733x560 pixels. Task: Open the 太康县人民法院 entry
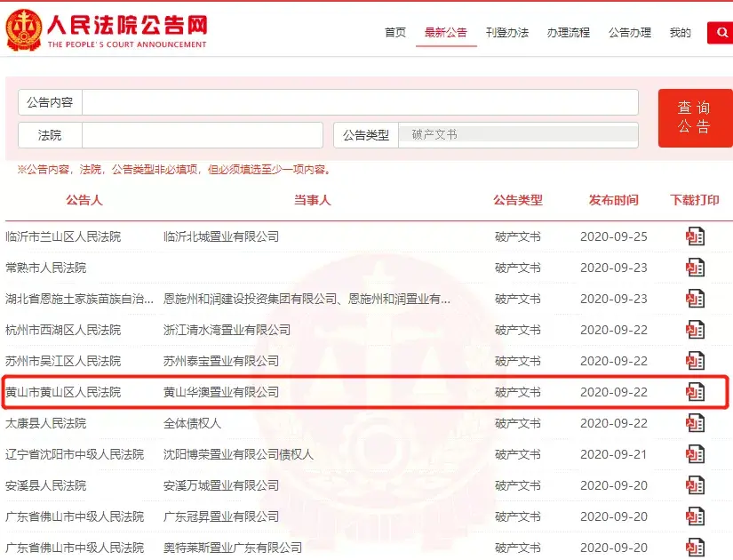coord(46,423)
